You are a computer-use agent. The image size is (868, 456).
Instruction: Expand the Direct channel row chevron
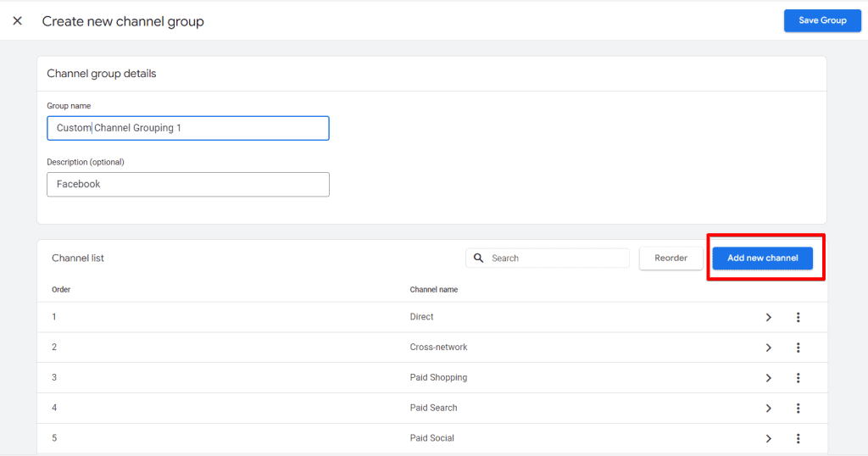click(768, 317)
